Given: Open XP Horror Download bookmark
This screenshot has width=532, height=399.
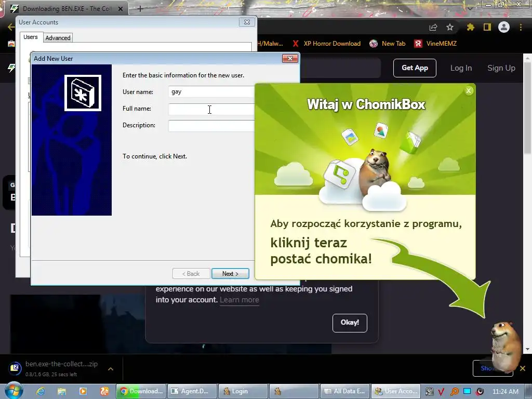Looking at the screenshot, I should point(326,44).
